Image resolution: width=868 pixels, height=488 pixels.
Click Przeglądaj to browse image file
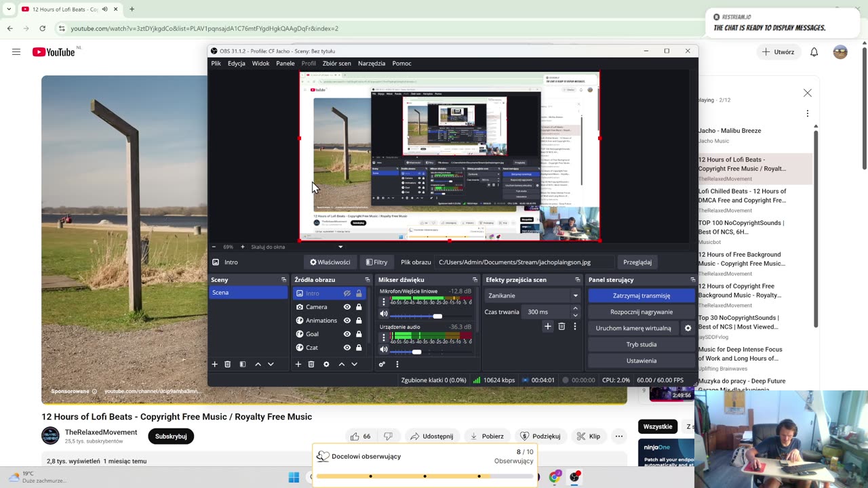point(637,262)
